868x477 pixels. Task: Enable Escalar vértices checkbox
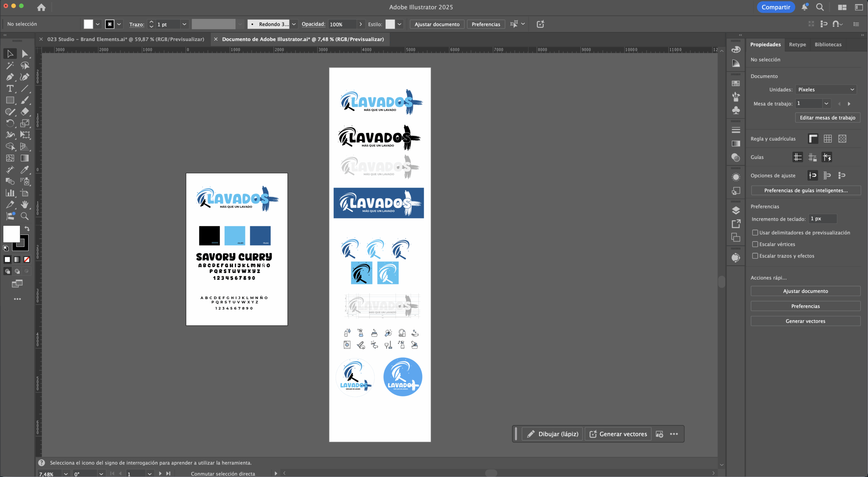click(x=755, y=244)
